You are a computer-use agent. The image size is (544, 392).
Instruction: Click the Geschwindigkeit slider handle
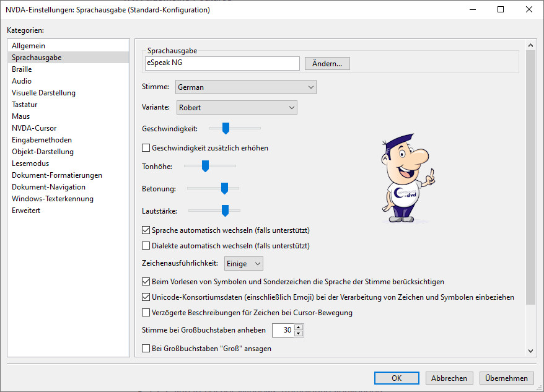(x=226, y=128)
